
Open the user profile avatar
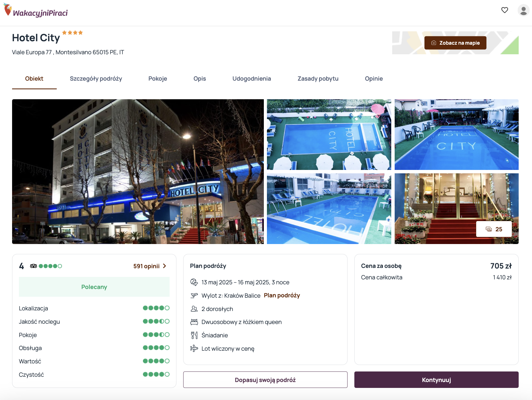(x=523, y=10)
